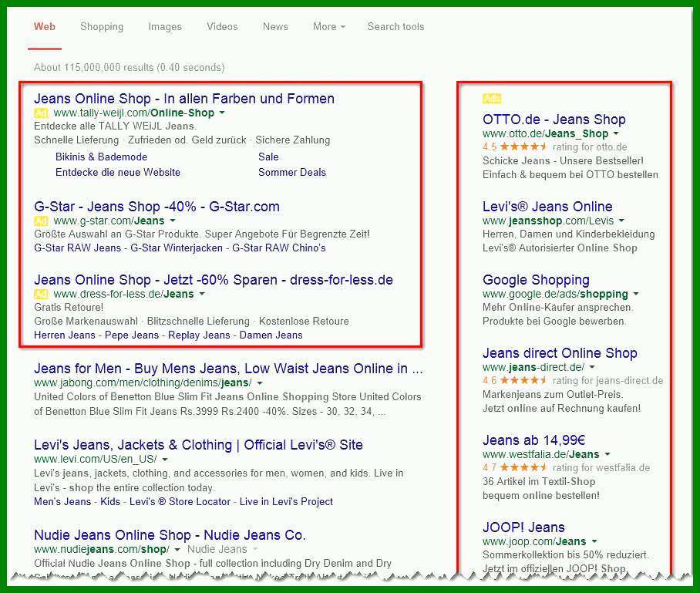Screen dimensions: 700x593
Task: Open the 'Jeans for Men - Buy Mens Jeans' result
Action: click(x=228, y=369)
